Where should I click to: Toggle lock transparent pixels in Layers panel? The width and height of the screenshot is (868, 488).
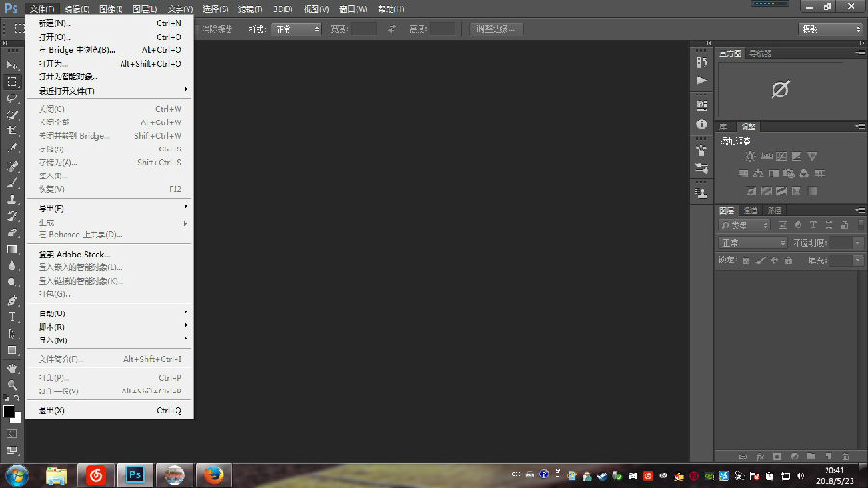[x=746, y=260]
